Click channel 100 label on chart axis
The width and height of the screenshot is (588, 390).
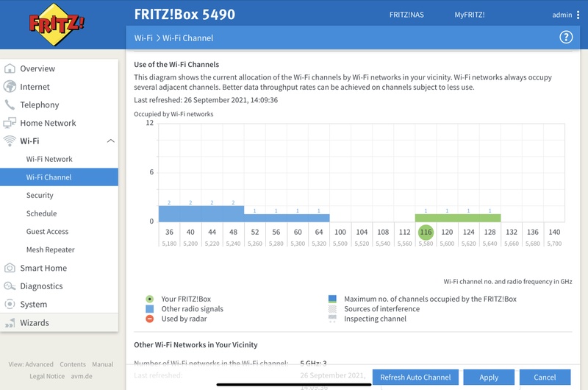pos(340,232)
